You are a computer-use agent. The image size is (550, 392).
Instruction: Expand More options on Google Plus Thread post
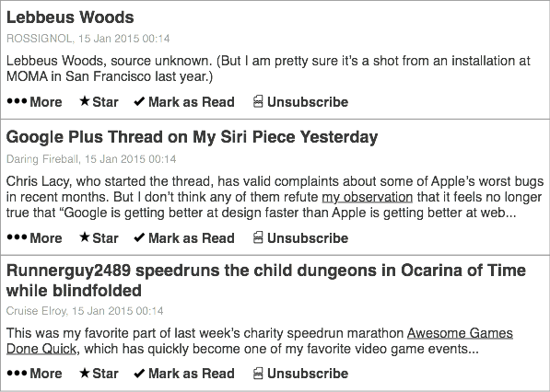coord(34,237)
